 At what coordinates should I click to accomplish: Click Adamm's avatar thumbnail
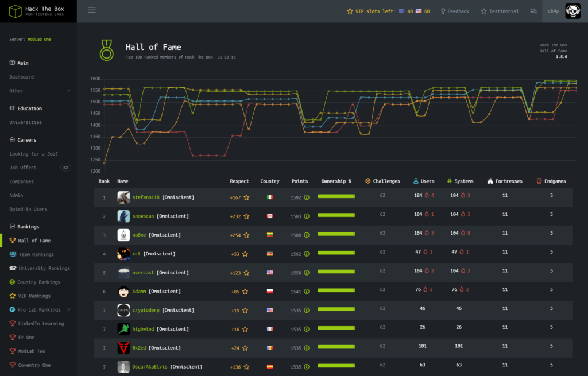tap(123, 291)
